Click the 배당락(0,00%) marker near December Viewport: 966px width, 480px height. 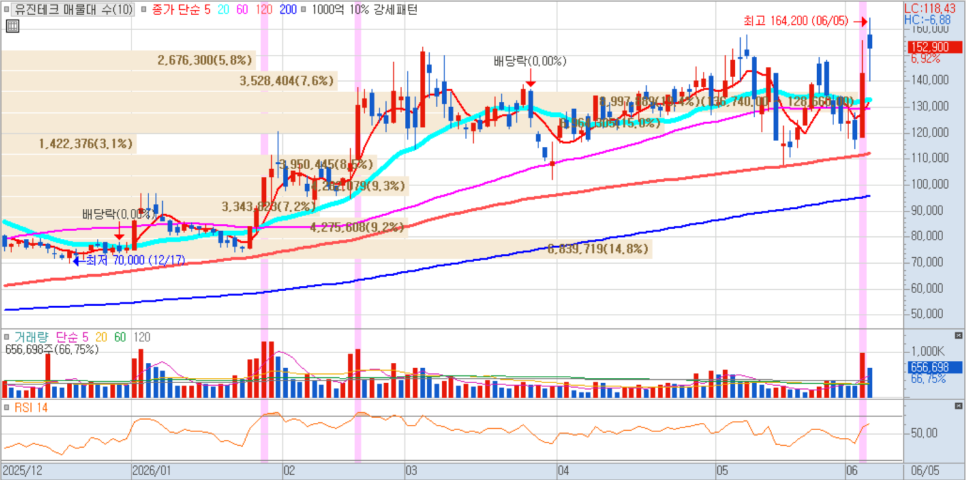(119, 214)
